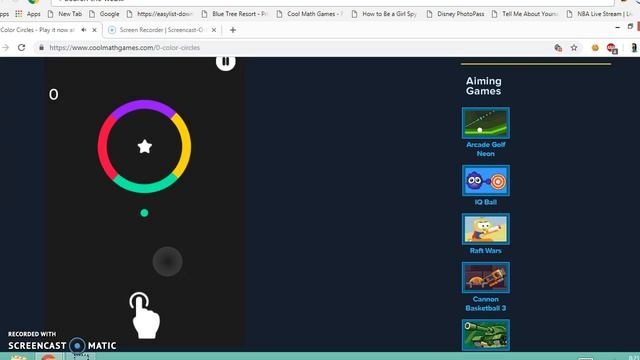The image size is (640, 360).
Task: Pause the Color Circles game
Action: pos(225,62)
